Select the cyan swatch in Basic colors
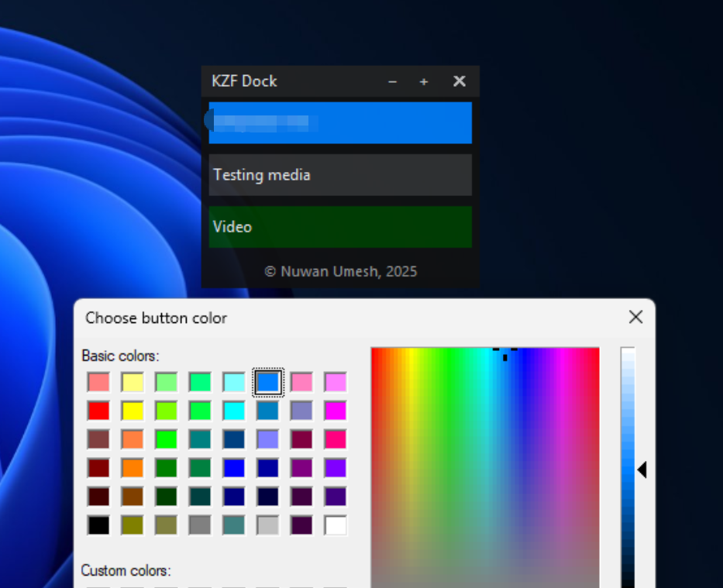 (x=233, y=410)
